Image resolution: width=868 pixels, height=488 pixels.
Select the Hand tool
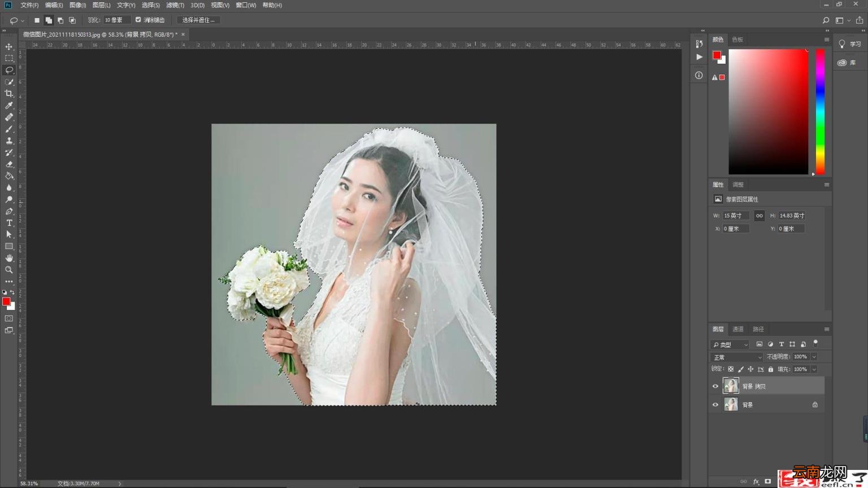8,258
